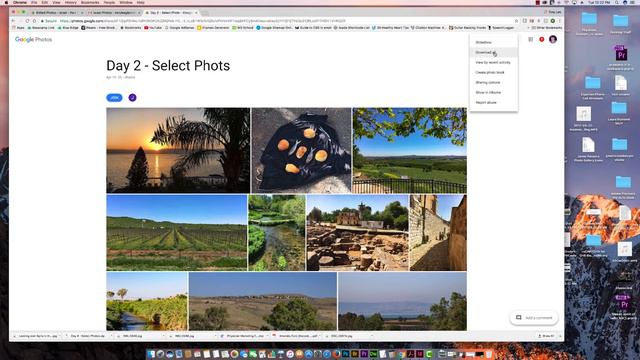
Task: Click the purple member avatar circle
Action: [132, 98]
